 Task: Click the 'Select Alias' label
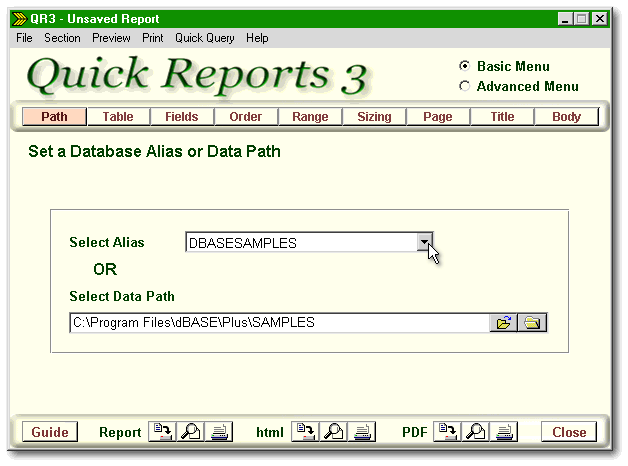point(107,242)
